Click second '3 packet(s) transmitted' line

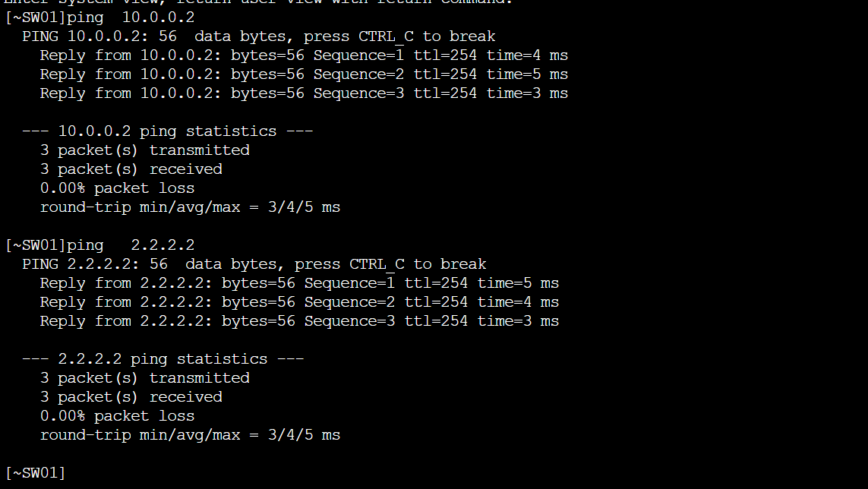(x=144, y=378)
